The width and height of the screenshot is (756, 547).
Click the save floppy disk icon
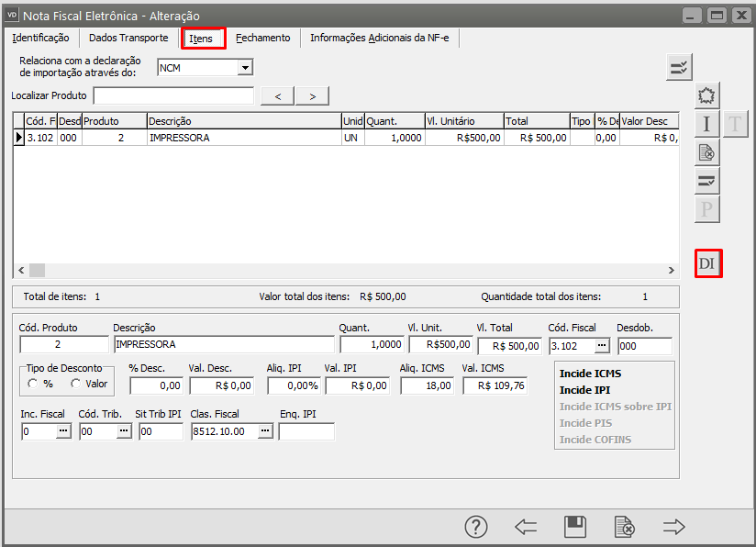575,527
